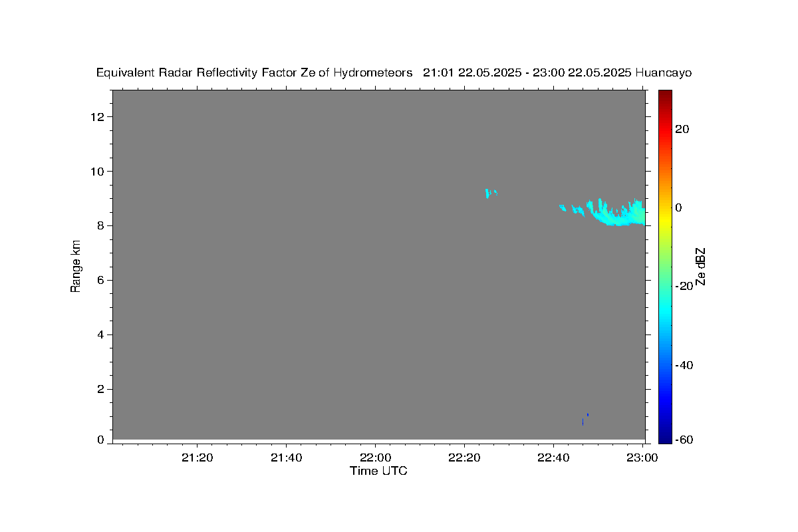Screen dimensions: 798x532
Task: Click the colorbar tick label -40
Action: 684,365
